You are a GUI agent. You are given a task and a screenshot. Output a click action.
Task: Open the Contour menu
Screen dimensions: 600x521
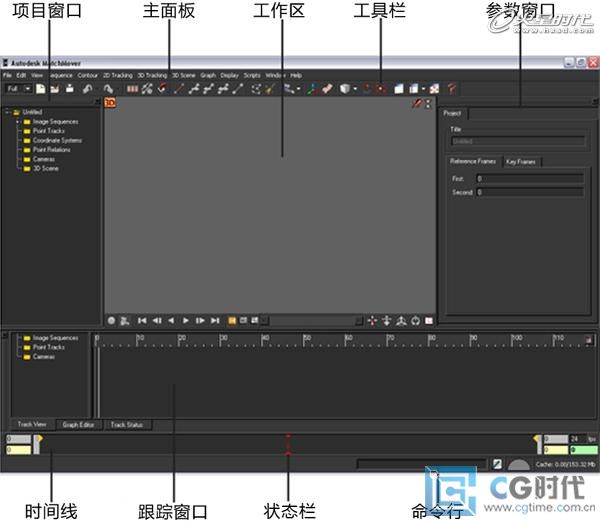(x=88, y=75)
